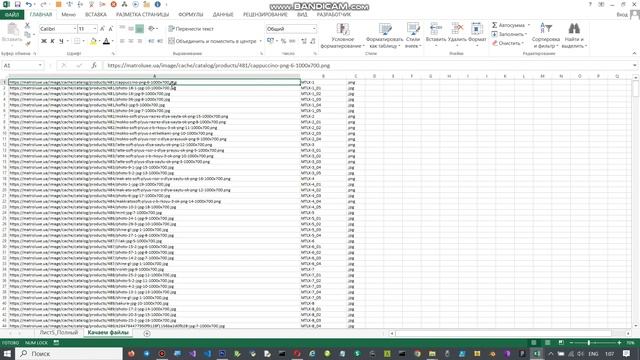
Task: Toggle bottom vertical alignment (highlighted)
Action: (140, 29)
